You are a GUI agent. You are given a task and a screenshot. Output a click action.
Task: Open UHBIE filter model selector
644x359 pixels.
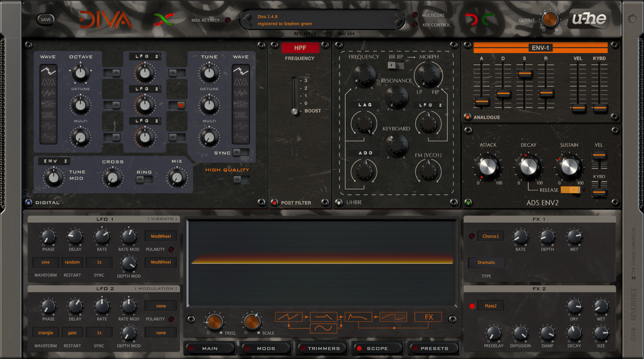coord(339,202)
